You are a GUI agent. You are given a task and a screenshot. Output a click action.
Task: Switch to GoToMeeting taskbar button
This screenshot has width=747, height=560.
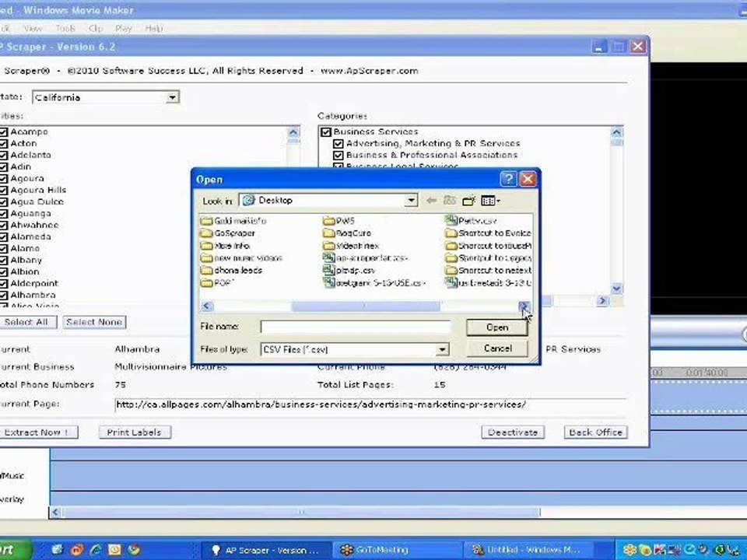click(x=398, y=550)
